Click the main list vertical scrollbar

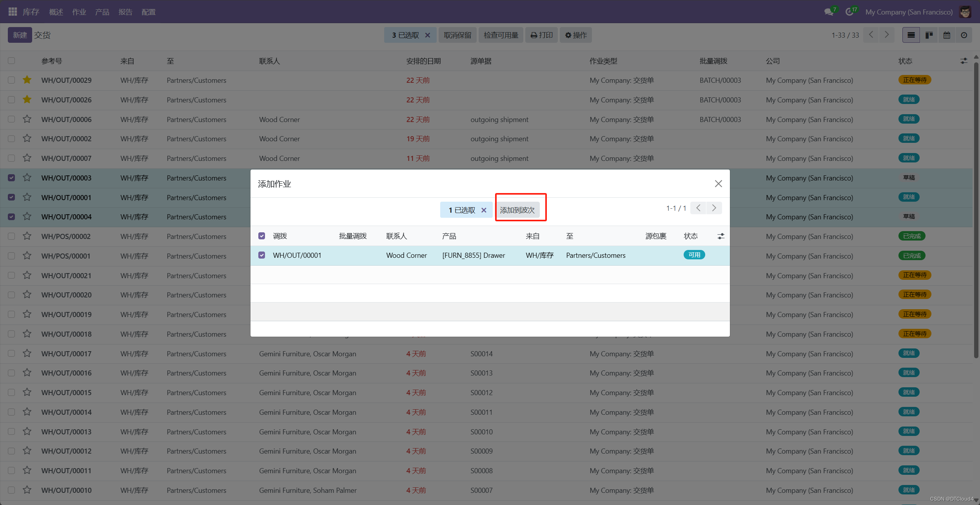pos(976,212)
